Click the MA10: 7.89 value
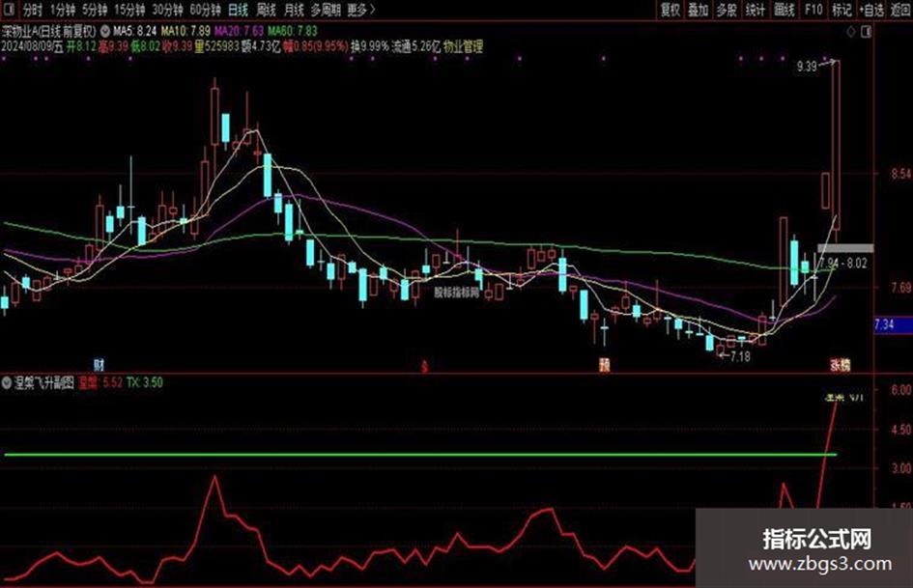Screen dimensions: 913x588 (x=185, y=31)
